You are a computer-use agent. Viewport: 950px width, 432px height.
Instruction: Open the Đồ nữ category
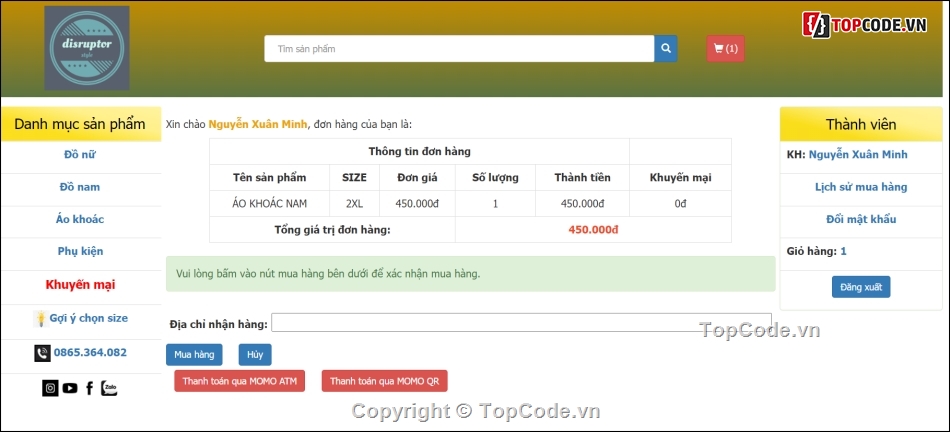coord(80,155)
